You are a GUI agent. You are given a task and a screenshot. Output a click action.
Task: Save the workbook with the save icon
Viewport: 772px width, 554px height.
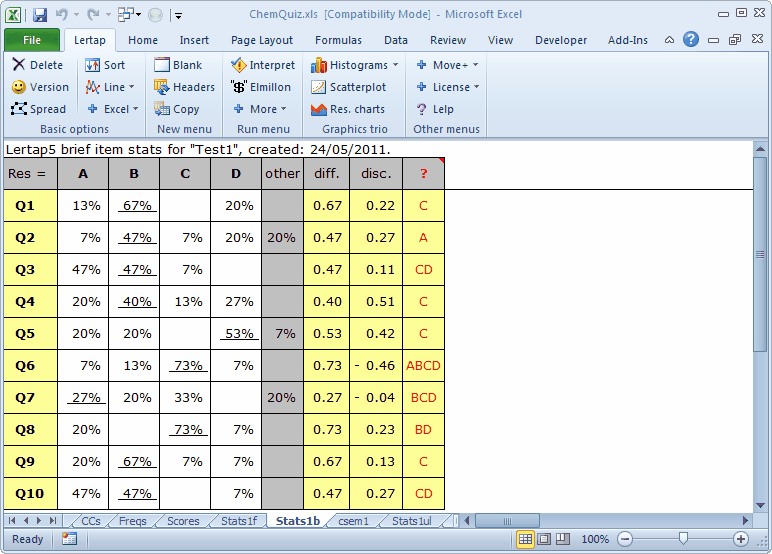coord(40,15)
